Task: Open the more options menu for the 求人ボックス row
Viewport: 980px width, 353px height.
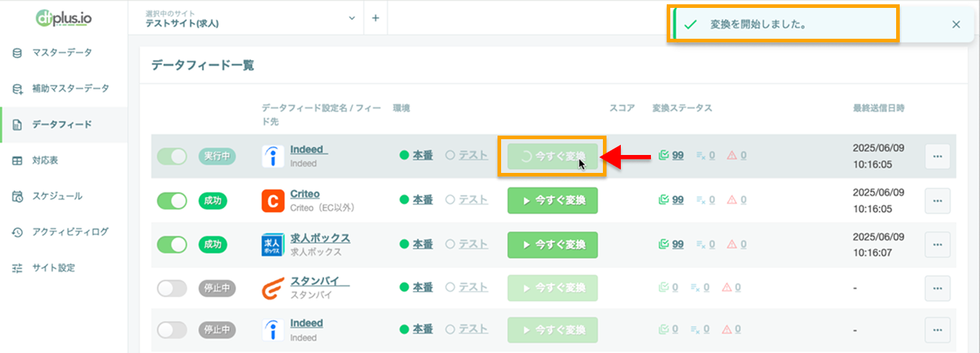Action: pyautogui.click(x=938, y=245)
